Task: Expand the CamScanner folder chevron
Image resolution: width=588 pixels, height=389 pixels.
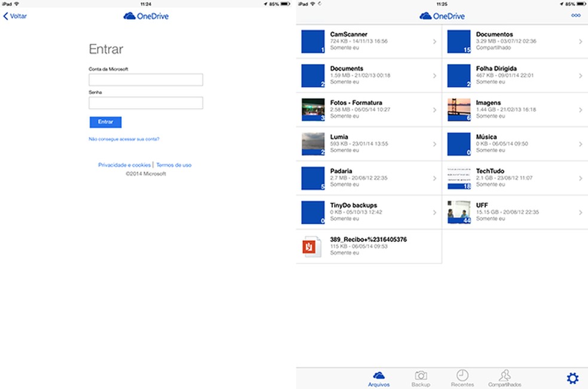Action: (x=434, y=41)
